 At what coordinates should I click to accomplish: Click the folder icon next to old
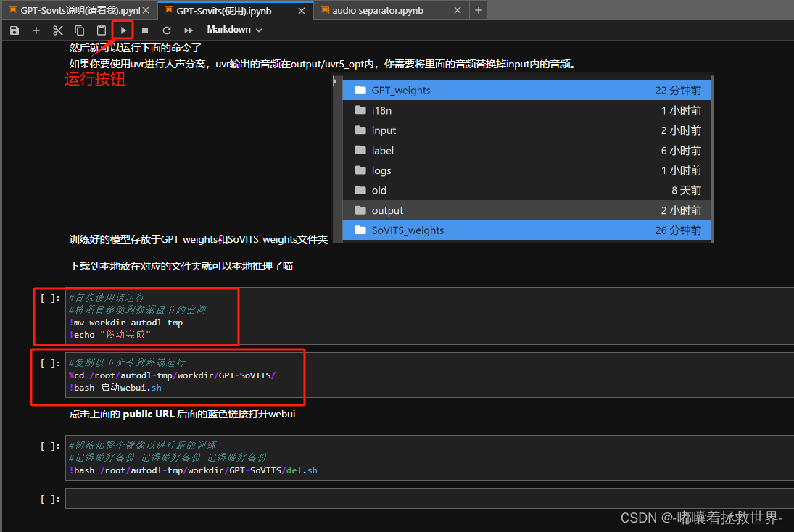[x=360, y=190]
